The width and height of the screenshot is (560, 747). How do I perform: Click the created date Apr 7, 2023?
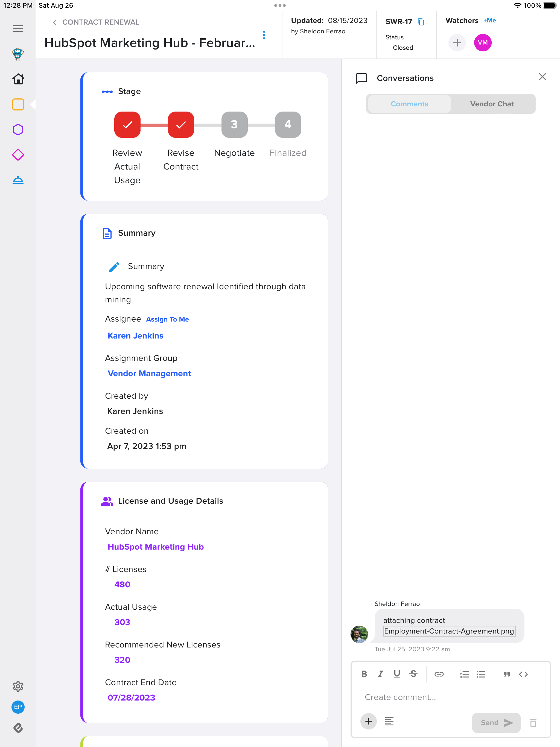(147, 447)
